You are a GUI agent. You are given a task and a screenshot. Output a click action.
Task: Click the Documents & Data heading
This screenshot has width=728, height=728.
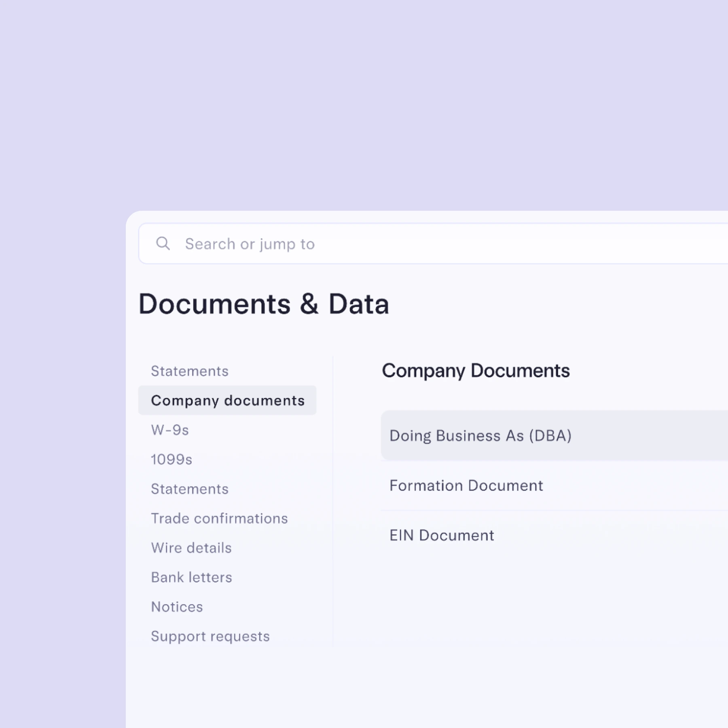coord(264,304)
